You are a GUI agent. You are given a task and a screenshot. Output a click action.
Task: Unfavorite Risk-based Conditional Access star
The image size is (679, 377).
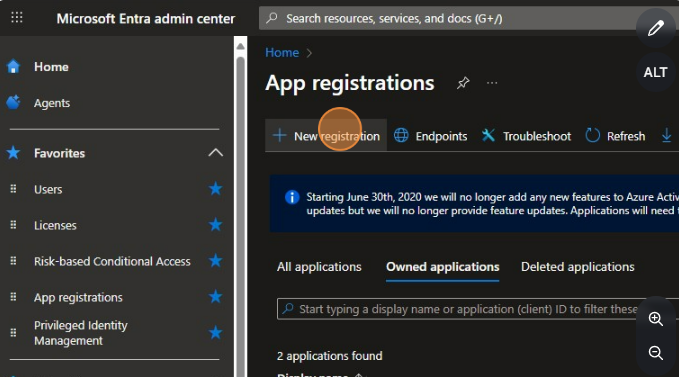coord(215,261)
